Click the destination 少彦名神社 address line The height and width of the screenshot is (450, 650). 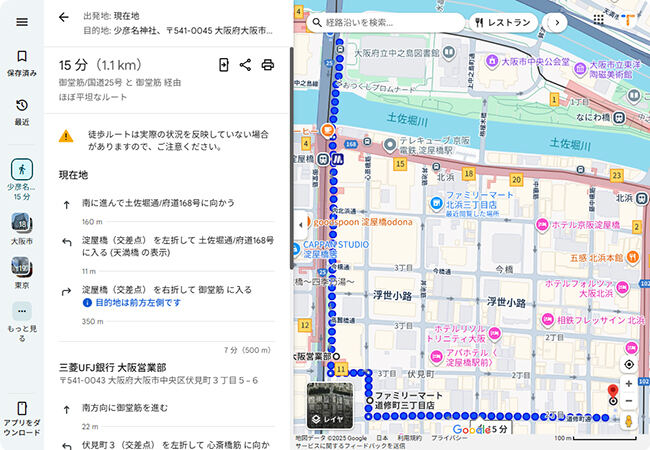pos(178,31)
